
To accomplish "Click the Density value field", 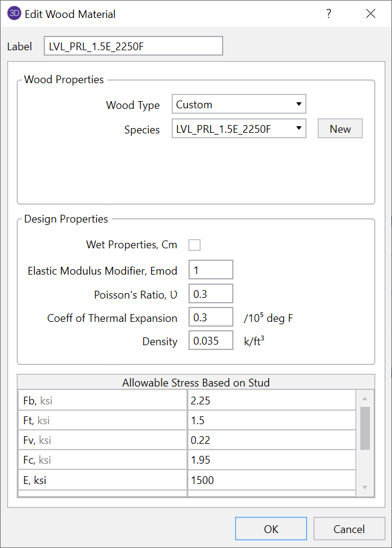I will tap(210, 340).
